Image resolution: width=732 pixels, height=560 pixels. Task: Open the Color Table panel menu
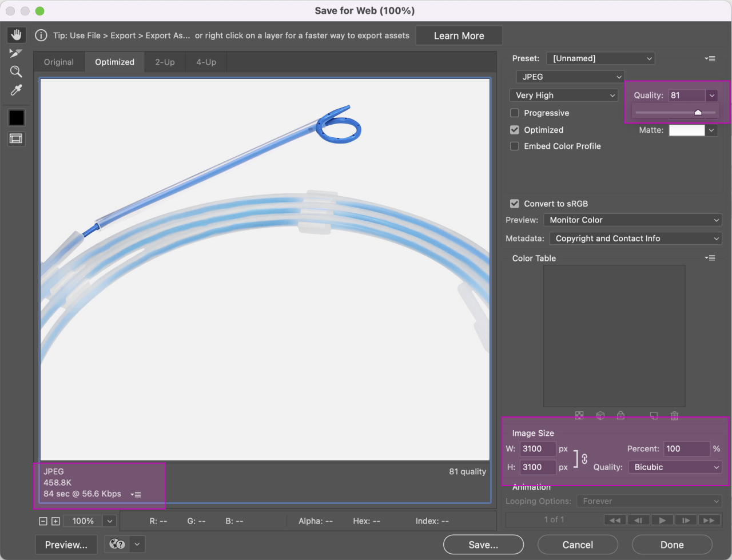point(710,258)
